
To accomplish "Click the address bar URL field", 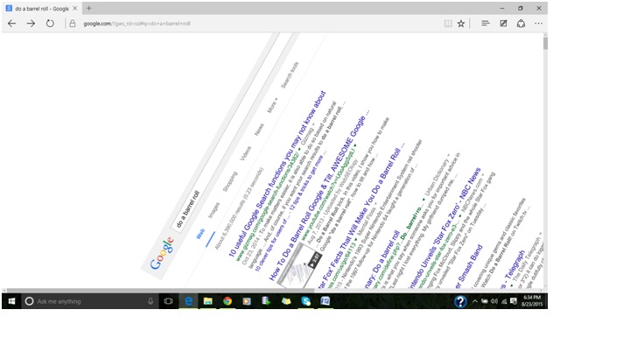I will coord(255,24).
